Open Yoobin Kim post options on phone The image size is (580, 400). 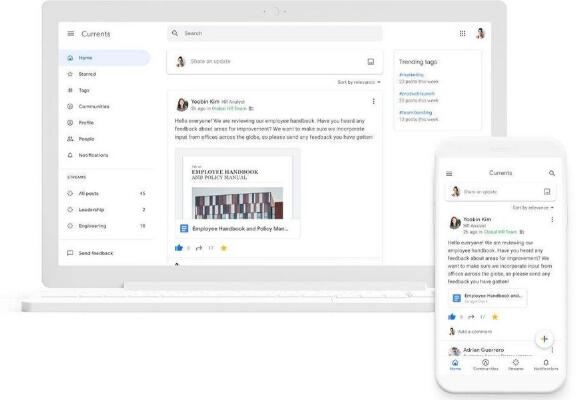click(x=552, y=220)
